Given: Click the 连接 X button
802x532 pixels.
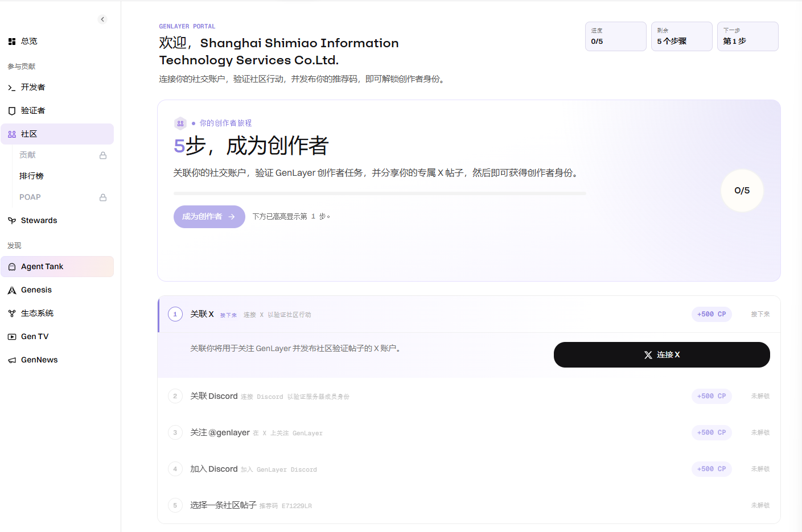Looking at the screenshot, I should point(662,354).
